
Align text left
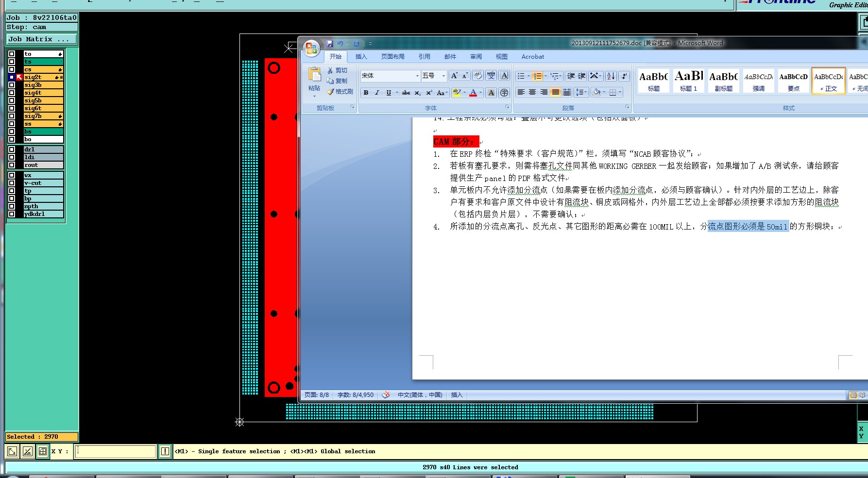[x=521, y=92]
